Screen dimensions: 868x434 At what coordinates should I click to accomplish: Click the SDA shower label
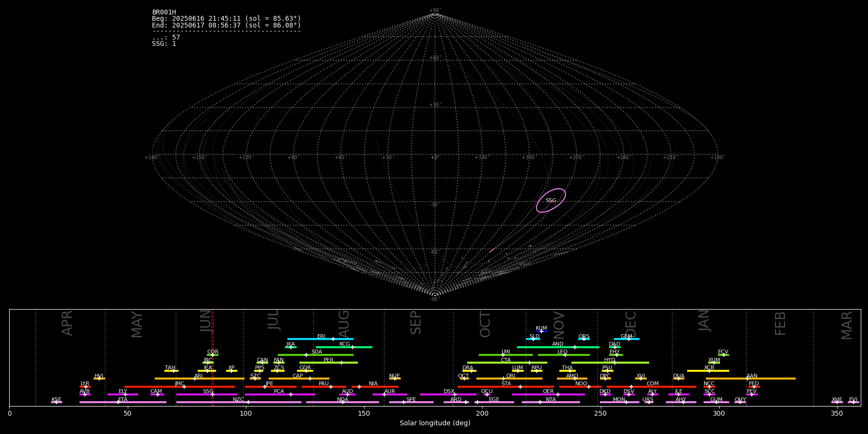click(x=317, y=352)
